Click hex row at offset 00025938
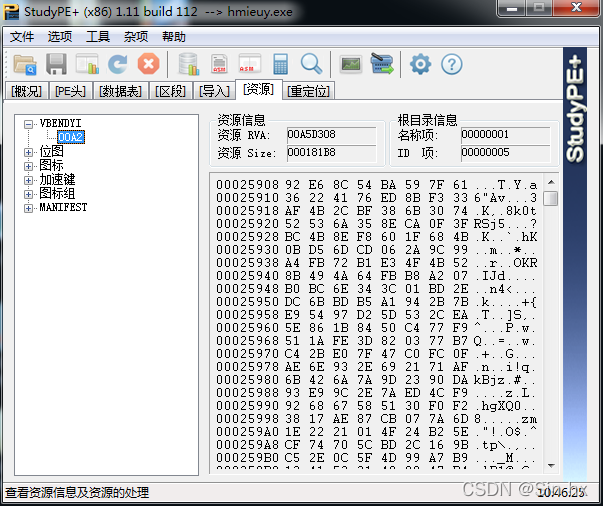The image size is (603, 506). 376,263
